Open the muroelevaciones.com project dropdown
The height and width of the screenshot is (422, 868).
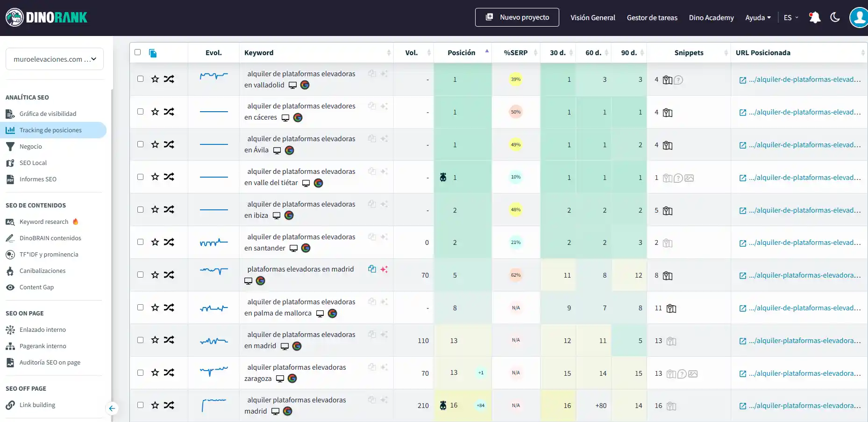55,59
